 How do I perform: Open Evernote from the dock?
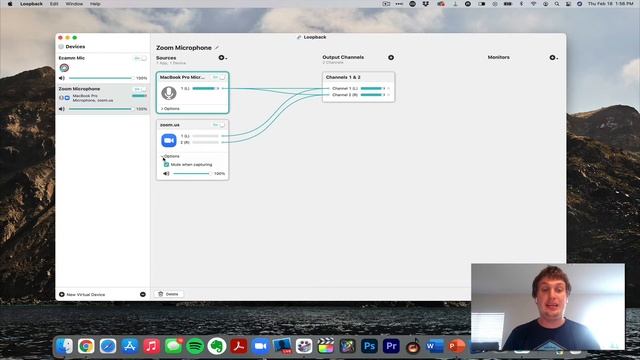[x=217, y=346]
